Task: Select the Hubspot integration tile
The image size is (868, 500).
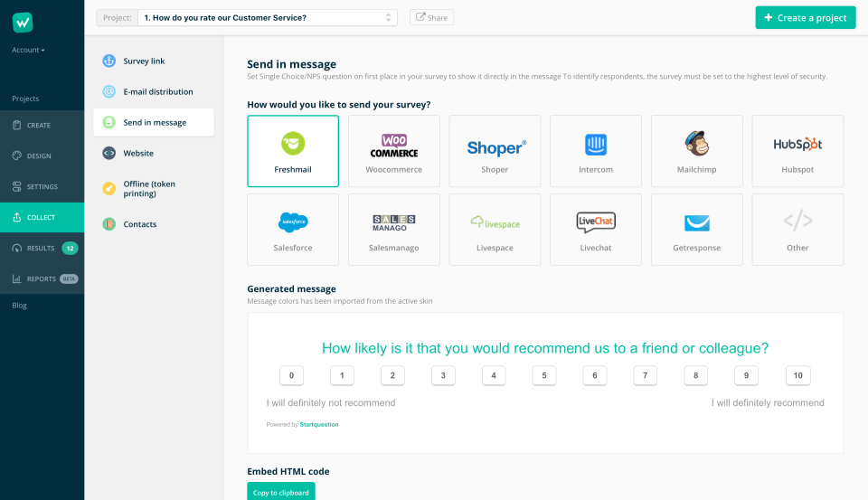Action: (x=797, y=151)
